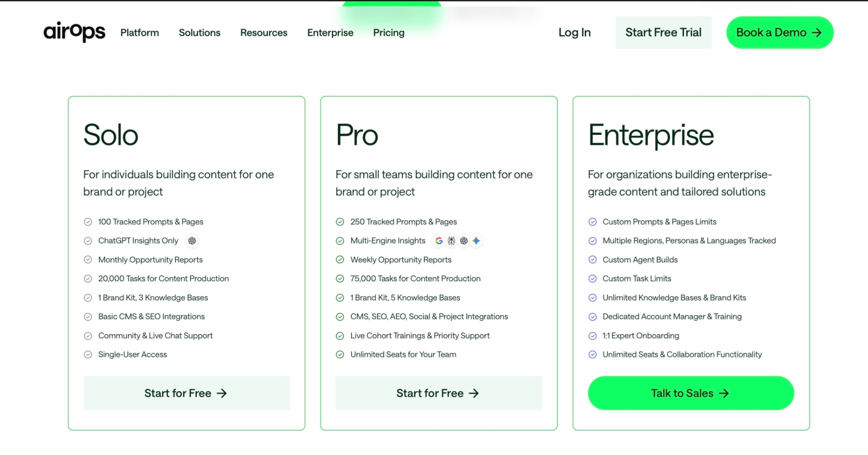Click the check icon for 75,000 Tasks
Viewport: 868px width, 455px height.
(340, 279)
